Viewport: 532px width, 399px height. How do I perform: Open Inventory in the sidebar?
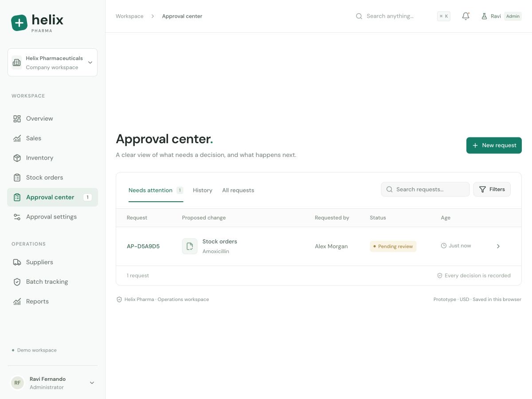52,158
